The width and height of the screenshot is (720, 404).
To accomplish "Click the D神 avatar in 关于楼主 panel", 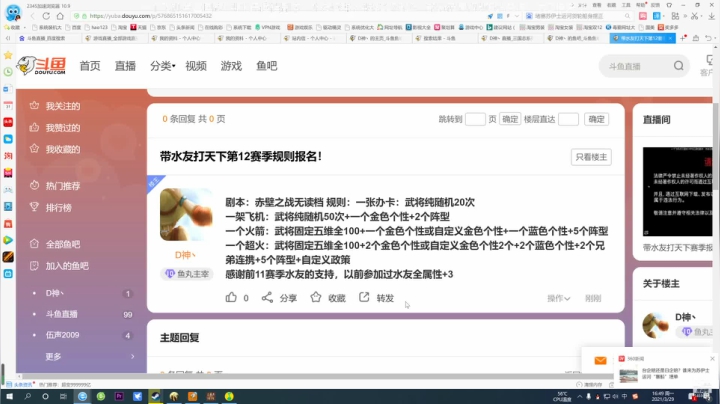I will click(655, 325).
